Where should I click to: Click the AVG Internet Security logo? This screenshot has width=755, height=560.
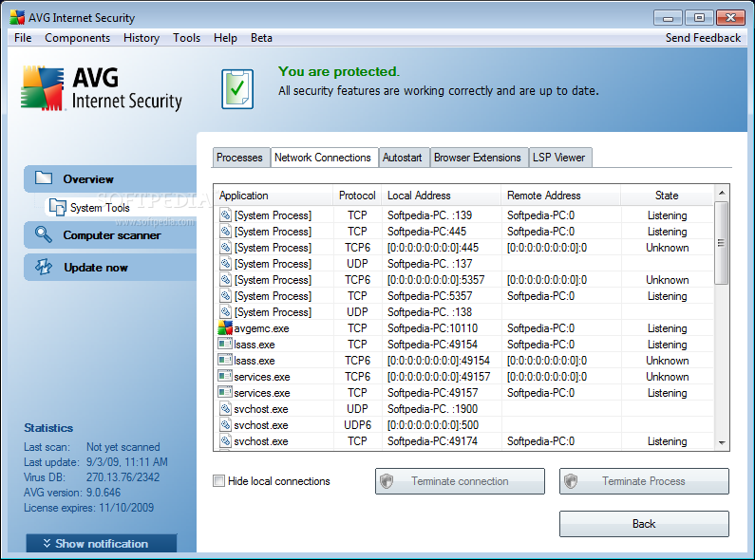(x=102, y=89)
